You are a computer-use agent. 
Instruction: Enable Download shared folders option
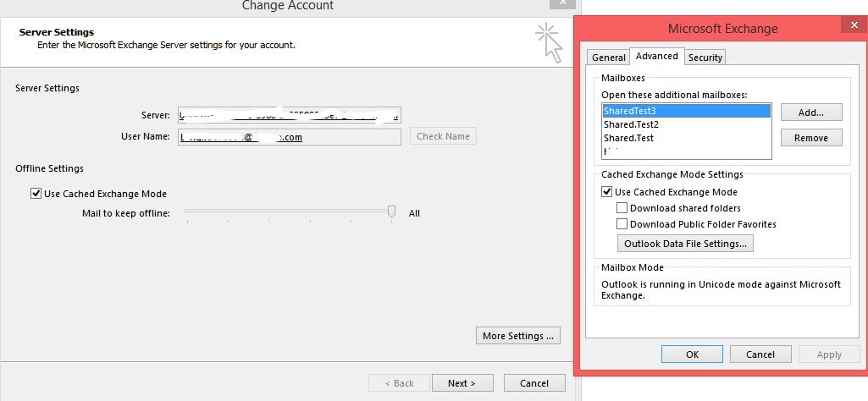click(x=622, y=208)
